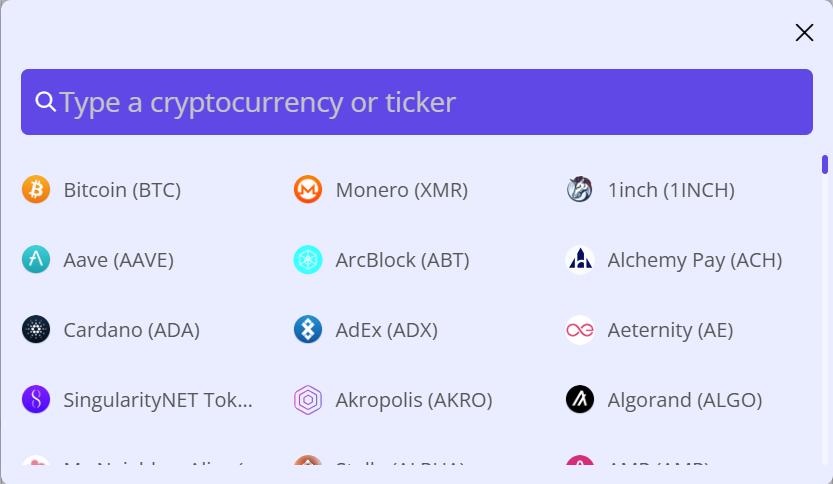The height and width of the screenshot is (484, 833).
Task: Click the Bitcoin orange coin icon
Action: coord(36,189)
